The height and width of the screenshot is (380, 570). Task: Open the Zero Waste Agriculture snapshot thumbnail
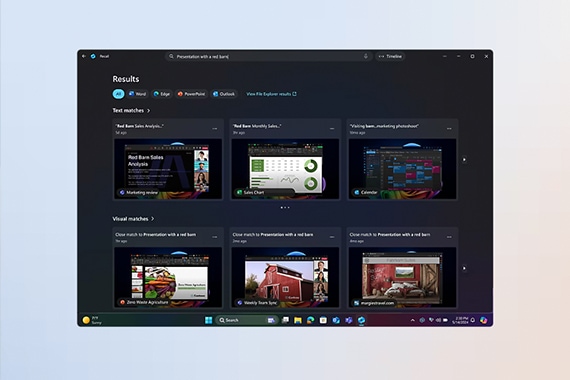tap(168, 277)
